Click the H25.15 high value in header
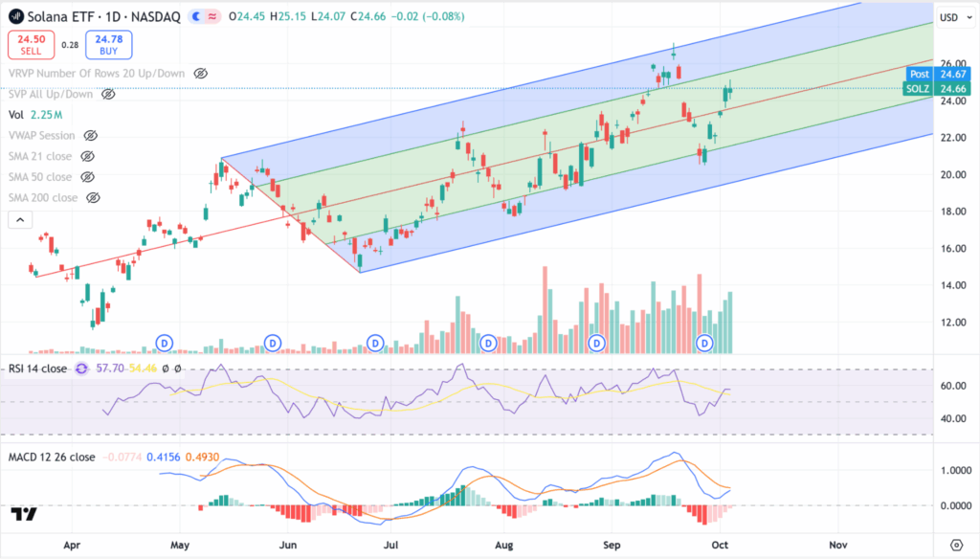 (288, 17)
